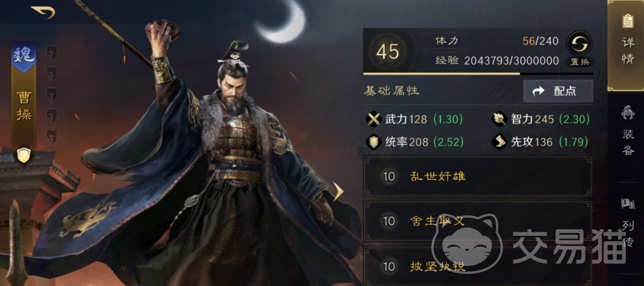Tap the 先攻 initiative attribute icon
This screenshot has width=644, height=286.
(500, 142)
